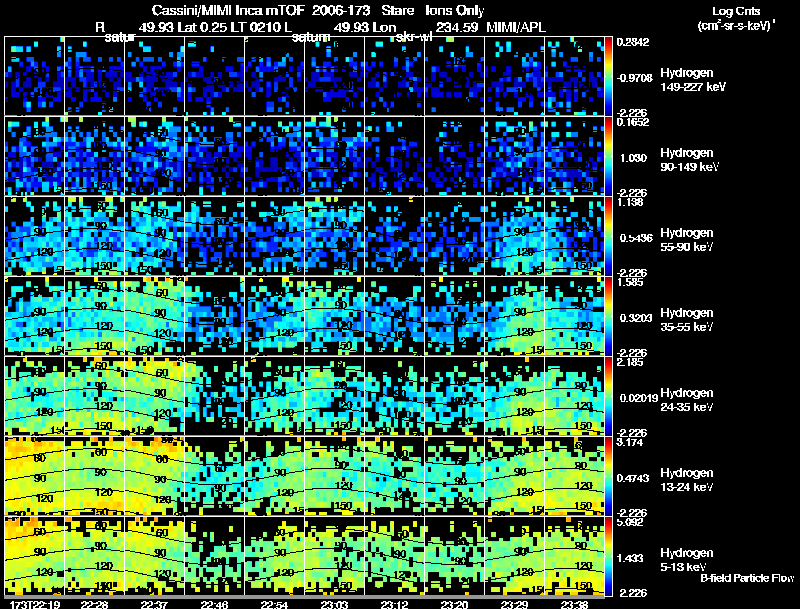Click the "B-field Particle Flow" caption
800x609 pixels.
click(x=747, y=578)
